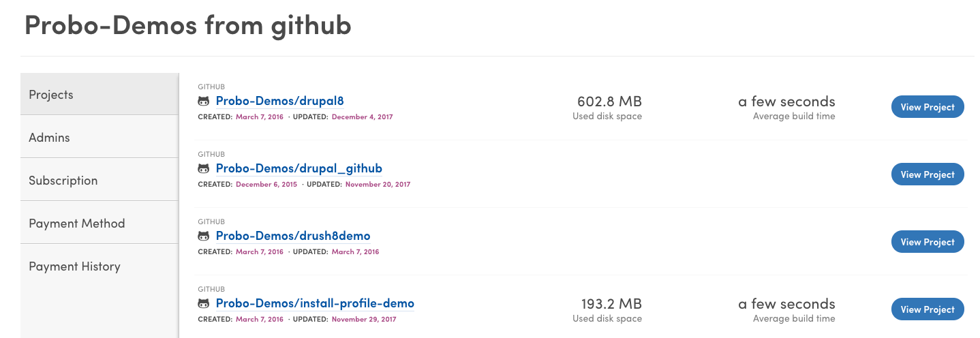Click the Probo-Demos from github page heading
980x338 pixels.
[188, 25]
